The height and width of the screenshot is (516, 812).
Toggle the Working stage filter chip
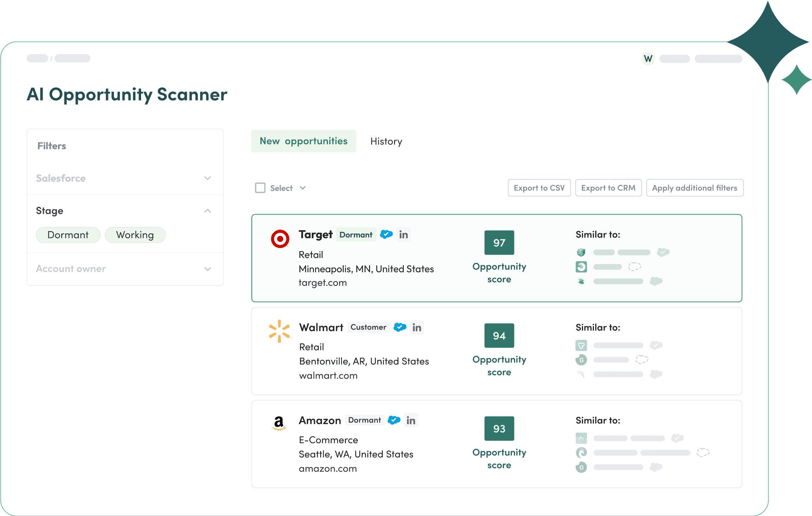point(135,235)
